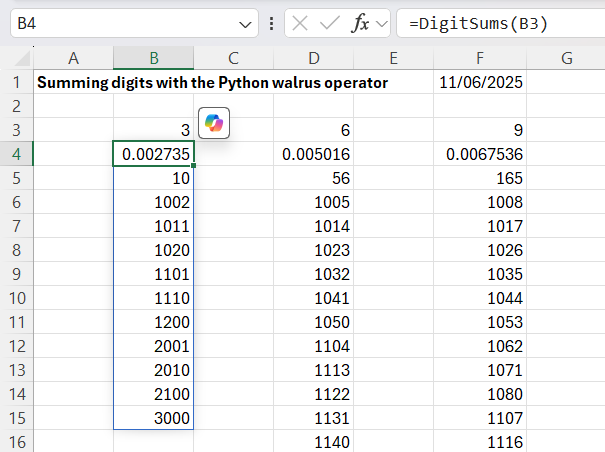
Task: Select row 10 header
Action: (x=16, y=298)
